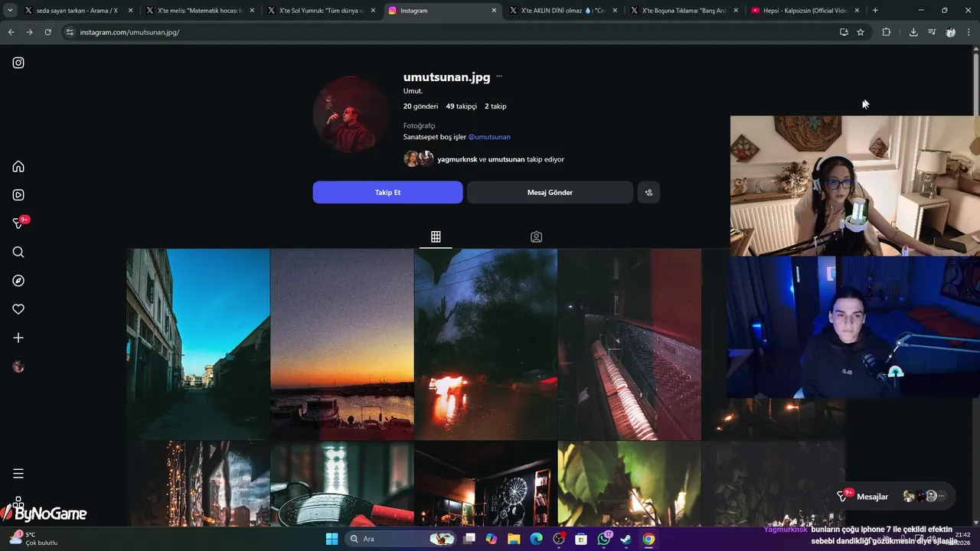Open the Chrome three-dot menu
The image size is (980, 551).
(x=969, y=32)
